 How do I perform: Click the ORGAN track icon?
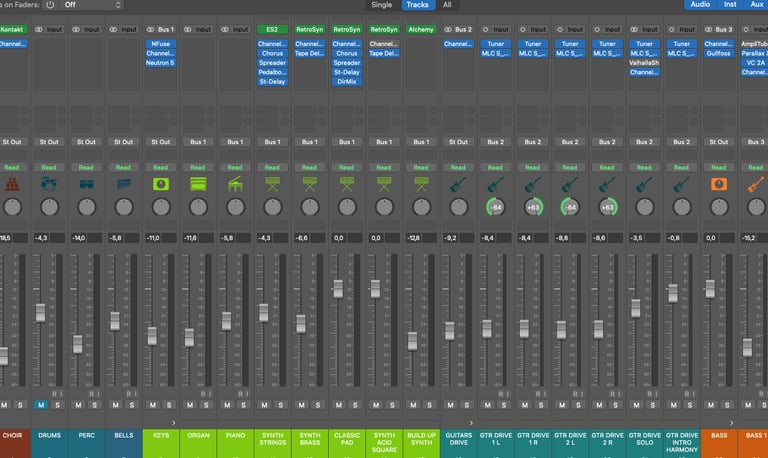[x=198, y=185]
